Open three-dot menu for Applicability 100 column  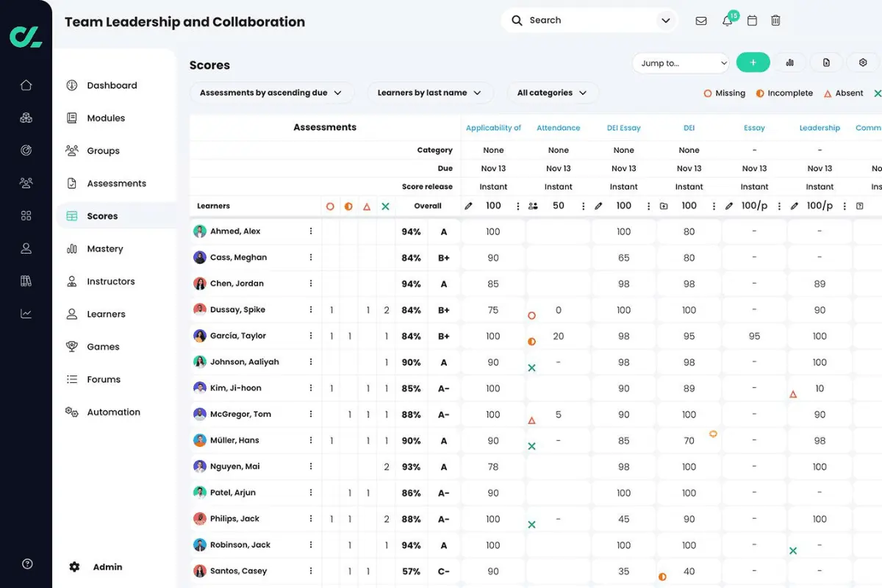518,207
